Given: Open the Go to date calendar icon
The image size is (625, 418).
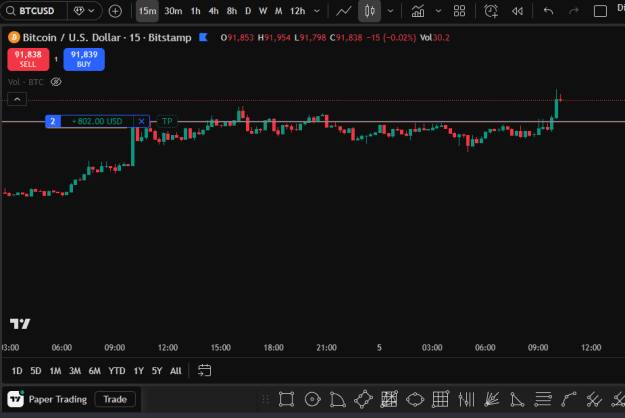Looking at the screenshot, I should (204, 371).
